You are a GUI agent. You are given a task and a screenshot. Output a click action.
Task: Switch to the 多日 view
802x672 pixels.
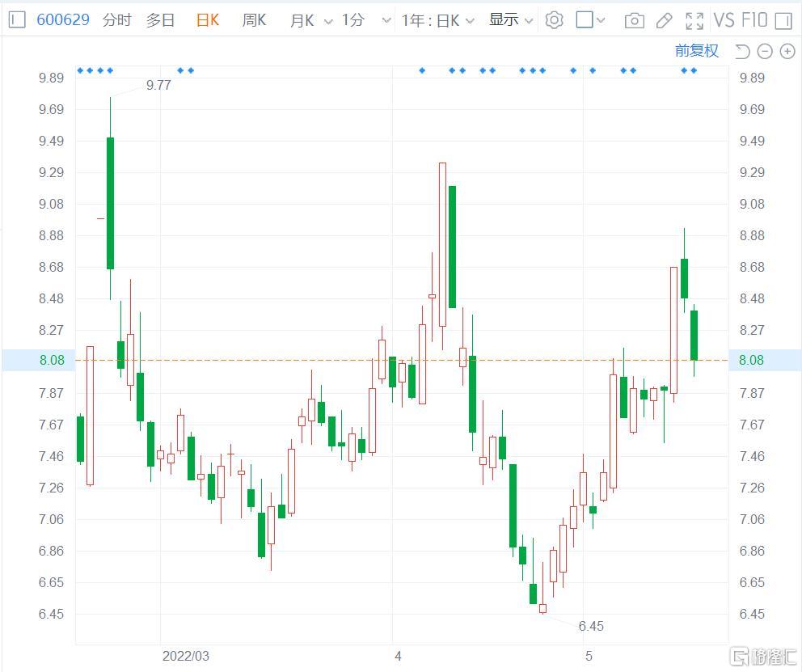pos(160,20)
